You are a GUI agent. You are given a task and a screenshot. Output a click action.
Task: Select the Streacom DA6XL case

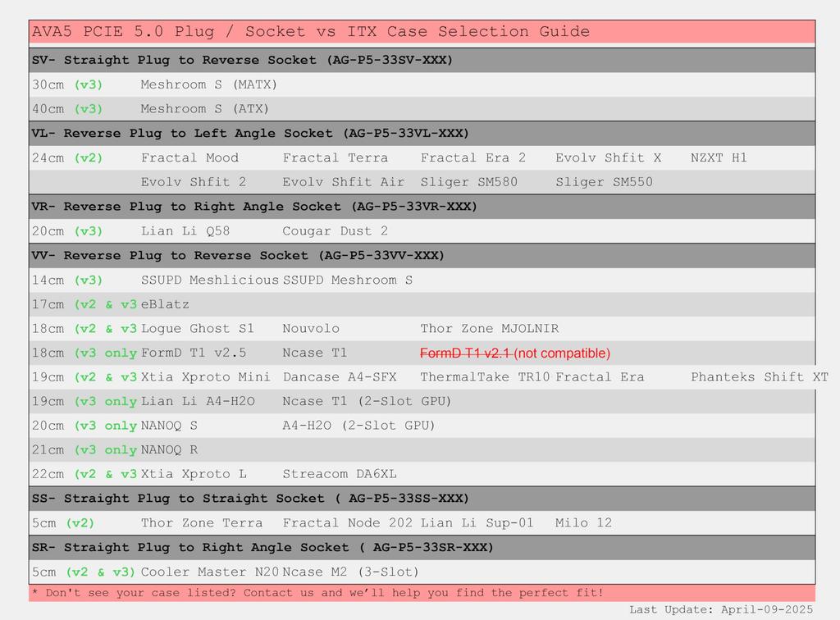click(x=340, y=474)
